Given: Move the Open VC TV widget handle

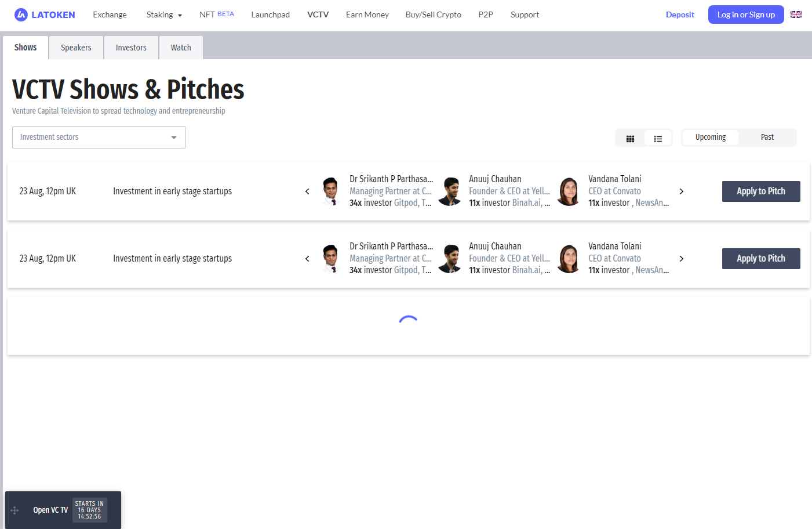Looking at the screenshot, I should pos(15,510).
